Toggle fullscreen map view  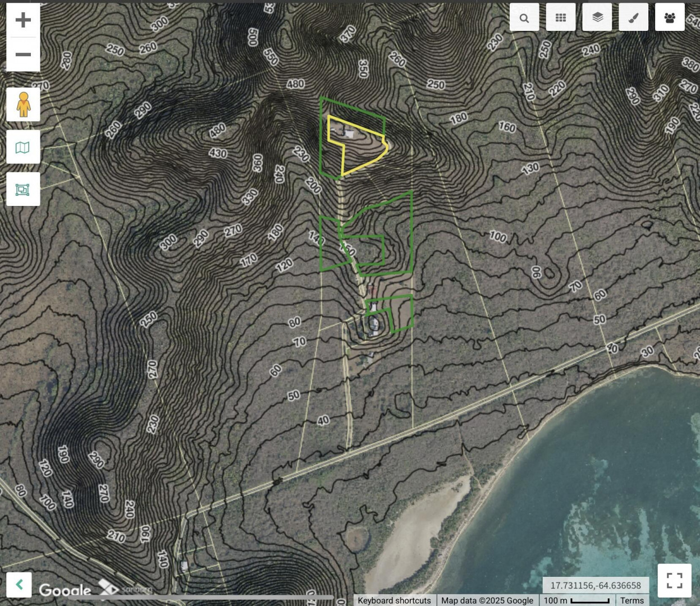click(674, 580)
